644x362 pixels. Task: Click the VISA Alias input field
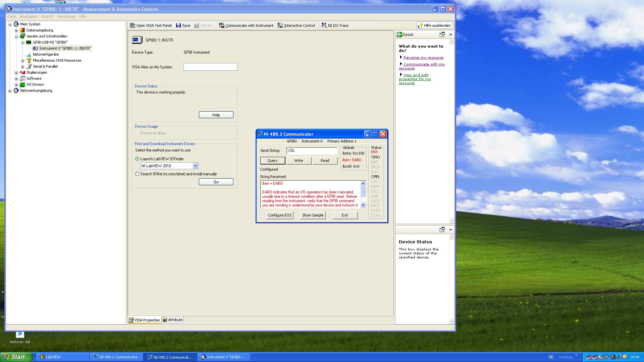click(210, 67)
